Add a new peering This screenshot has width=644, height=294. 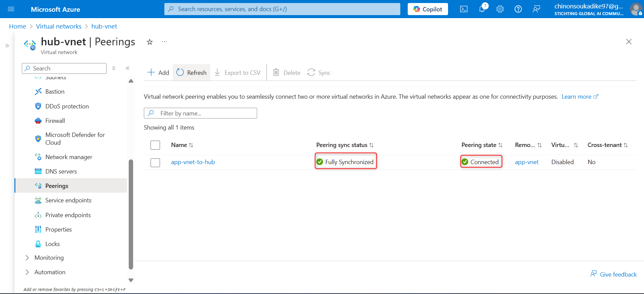pos(158,72)
